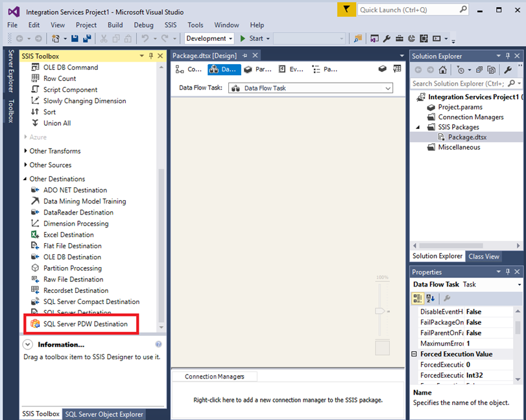This screenshot has height=420, width=526.
Task: Expand the Other Sources group
Action: point(25,165)
